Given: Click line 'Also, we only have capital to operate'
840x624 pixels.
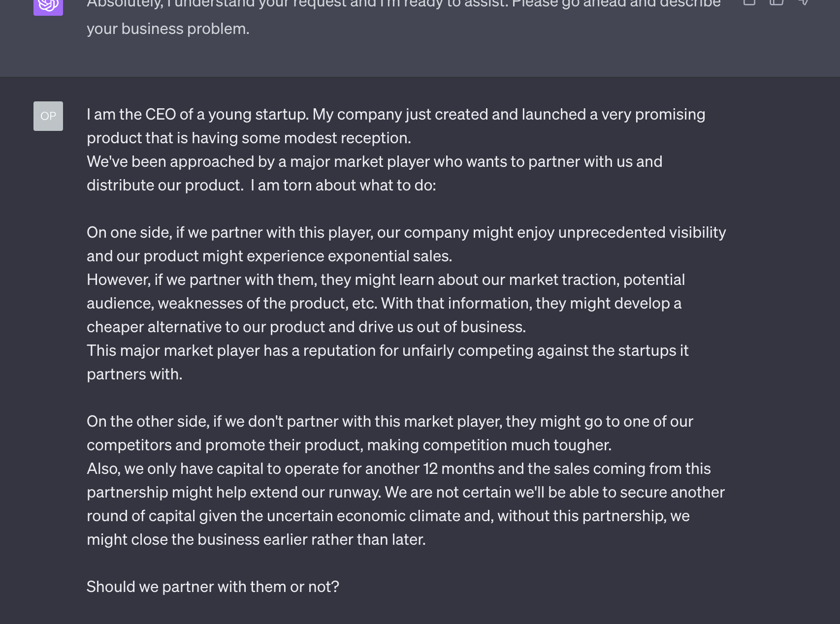Looking at the screenshot, I should coord(398,468).
